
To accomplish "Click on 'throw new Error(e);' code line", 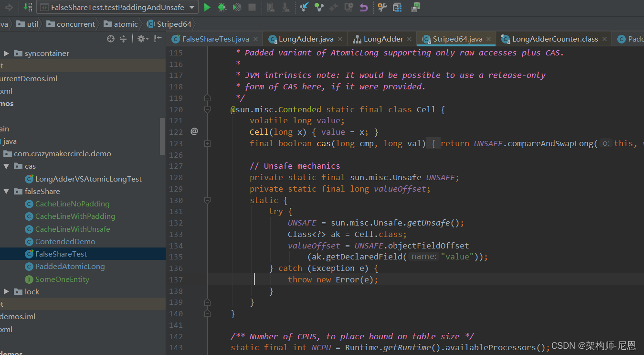I will pos(333,280).
